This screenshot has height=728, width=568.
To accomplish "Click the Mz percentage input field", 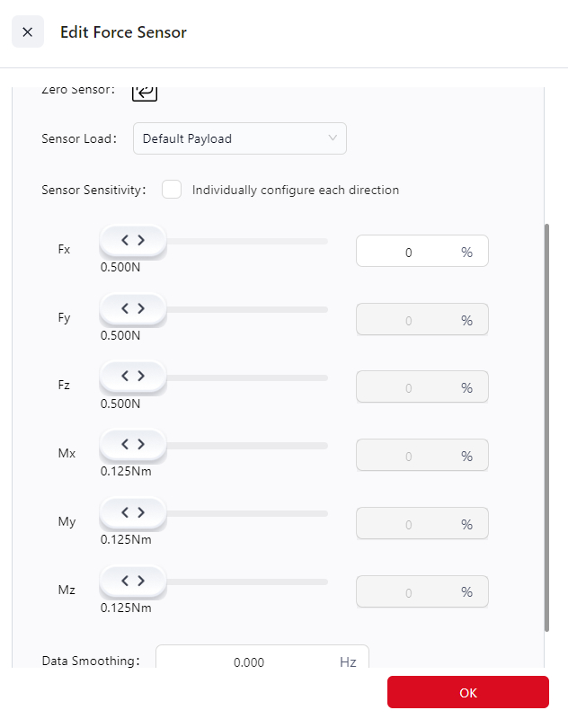I will tap(408, 592).
